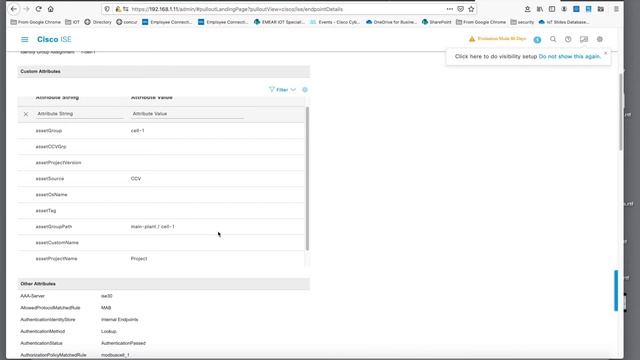Viewport: 640px width, 360px height.
Task: Select the assetCCVGrp attribute row
Action: coord(161,147)
